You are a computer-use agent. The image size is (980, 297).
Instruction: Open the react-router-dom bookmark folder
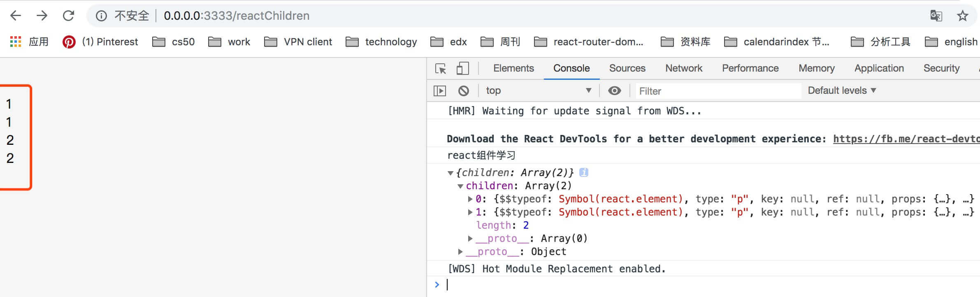tap(588, 42)
